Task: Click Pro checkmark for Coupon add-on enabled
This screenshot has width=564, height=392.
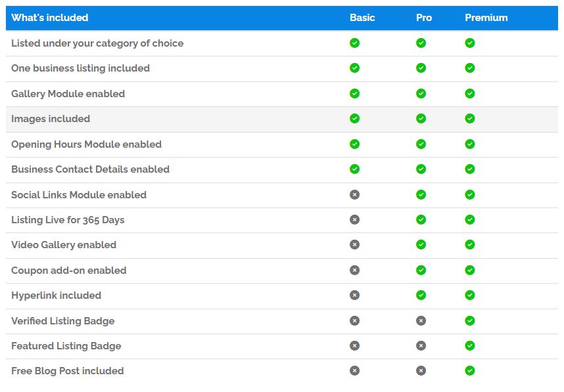Action: click(x=421, y=270)
